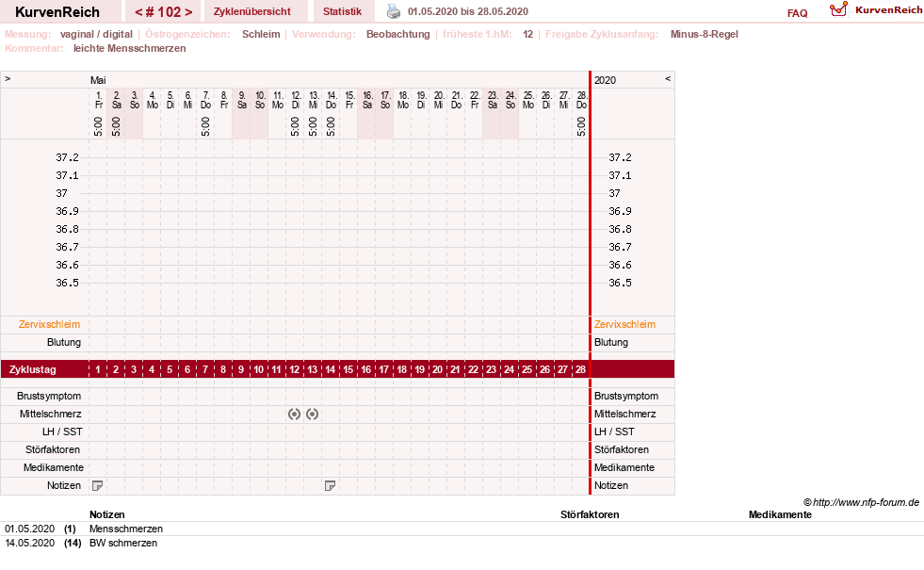
Task: Click the left Zervixschleim row label
Action: click(50, 324)
